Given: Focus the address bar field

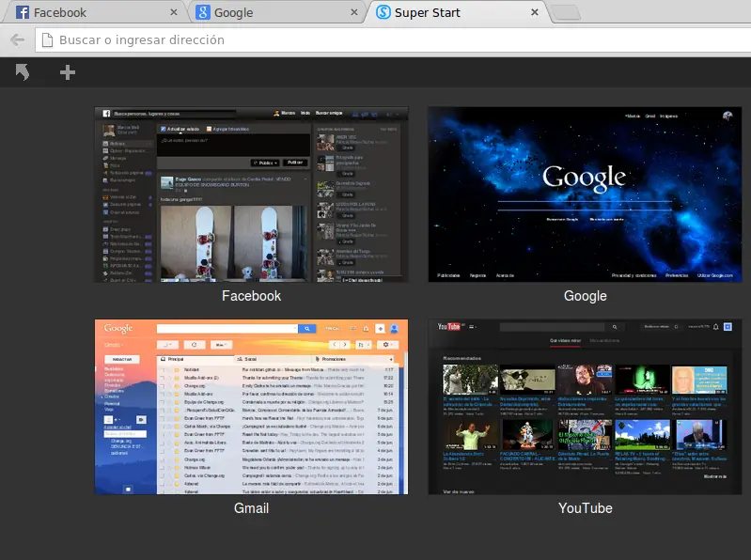Looking at the screenshot, I should [393, 39].
